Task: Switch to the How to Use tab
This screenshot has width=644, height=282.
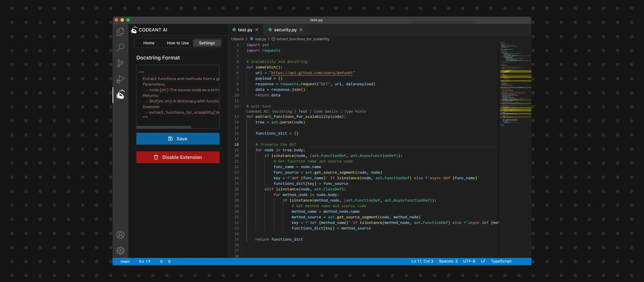Action: pyautogui.click(x=178, y=43)
